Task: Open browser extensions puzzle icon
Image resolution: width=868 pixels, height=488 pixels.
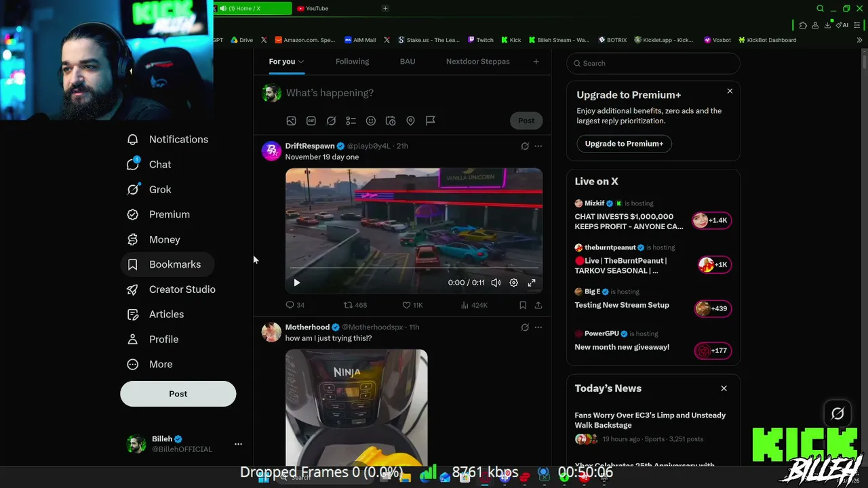Action: click(803, 25)
